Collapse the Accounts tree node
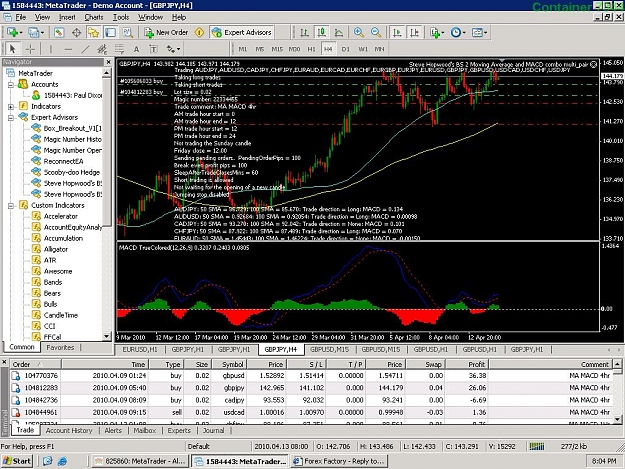This screenshot has width=625, height=469. (x=11, y=84)
